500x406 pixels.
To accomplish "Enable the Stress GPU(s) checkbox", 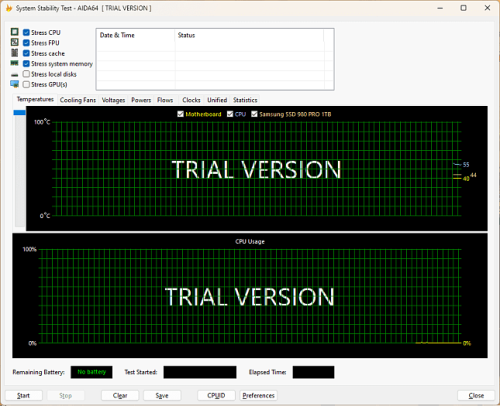I will point(26,84).
